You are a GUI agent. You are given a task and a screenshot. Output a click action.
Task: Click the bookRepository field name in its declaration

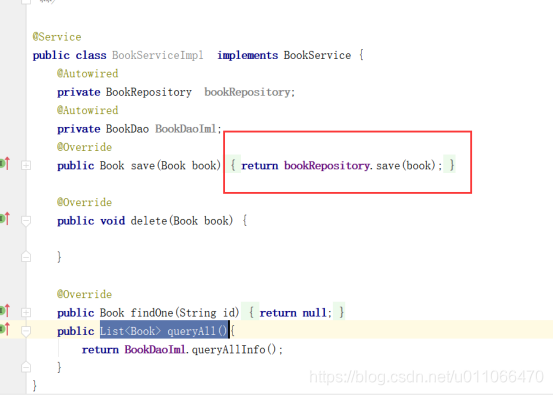(x=248, y=92)
